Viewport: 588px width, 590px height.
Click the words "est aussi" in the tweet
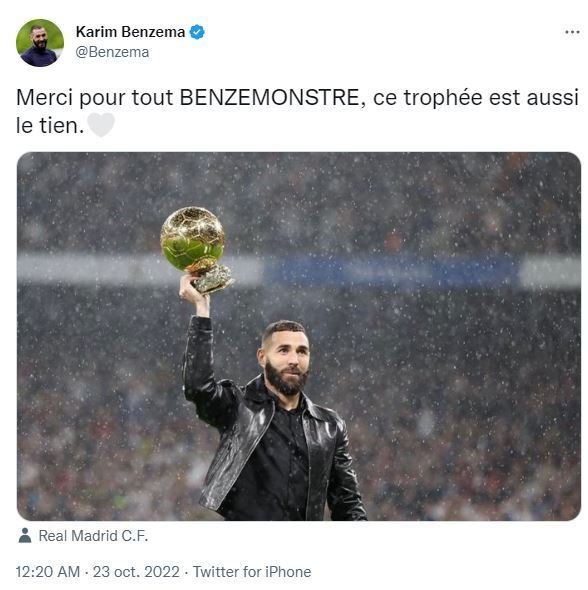tap(533, 98)
